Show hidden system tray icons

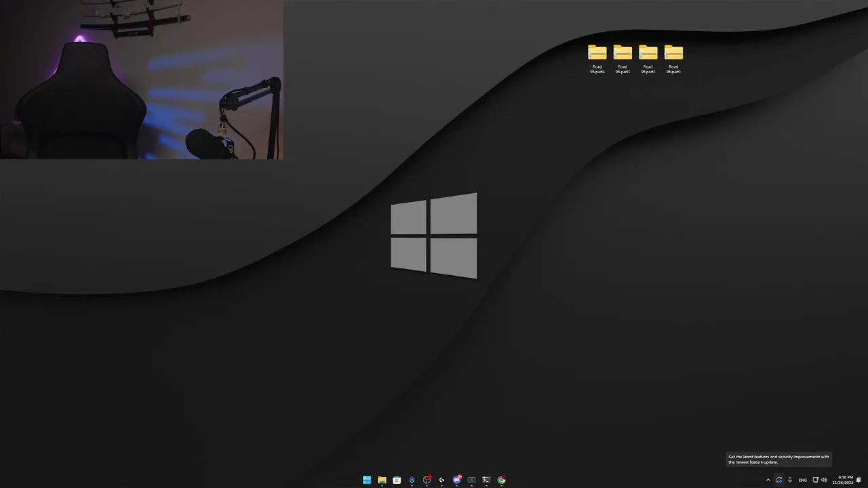(768, 480)
